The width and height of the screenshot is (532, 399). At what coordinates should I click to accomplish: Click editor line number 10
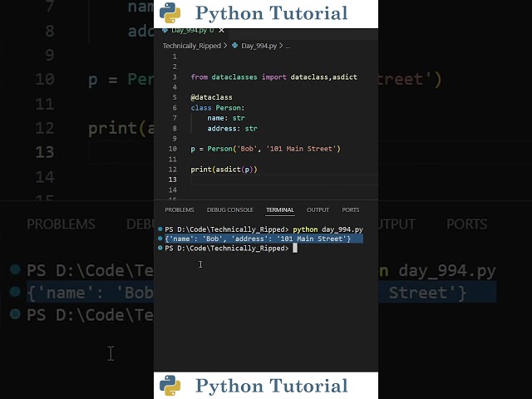(x=172, y=149)
